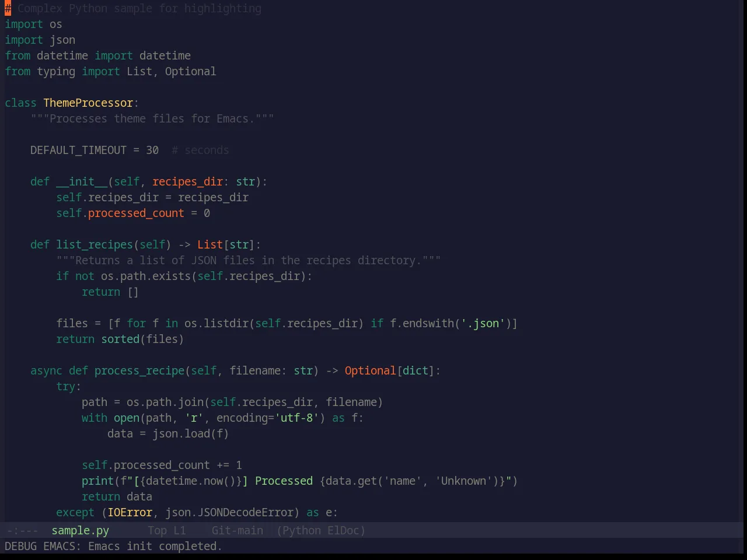Click the 'return []' statement
Screen dimensions: 747x560
tap(110, 292)
